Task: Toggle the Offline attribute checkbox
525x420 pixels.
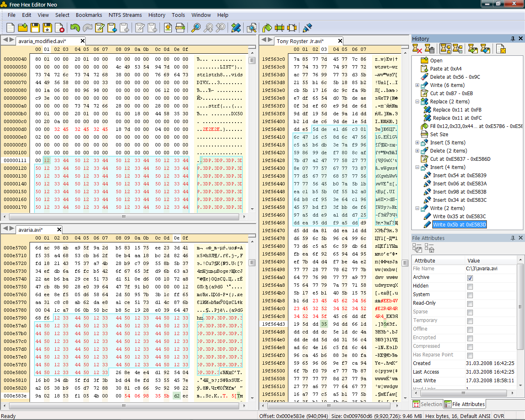Action: tap(470, 330)
